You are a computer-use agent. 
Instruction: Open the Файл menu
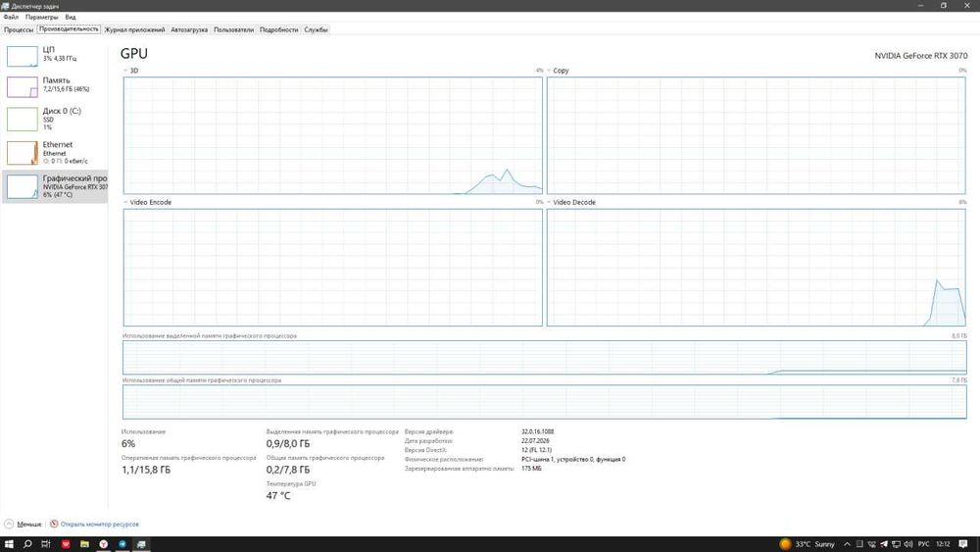point(11,17)
